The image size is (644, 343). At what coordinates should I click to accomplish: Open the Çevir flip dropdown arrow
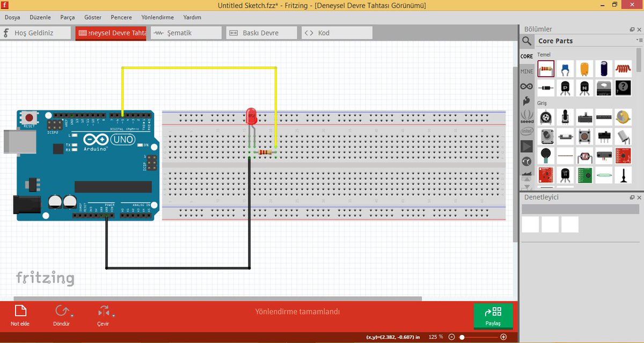point(113,316)
